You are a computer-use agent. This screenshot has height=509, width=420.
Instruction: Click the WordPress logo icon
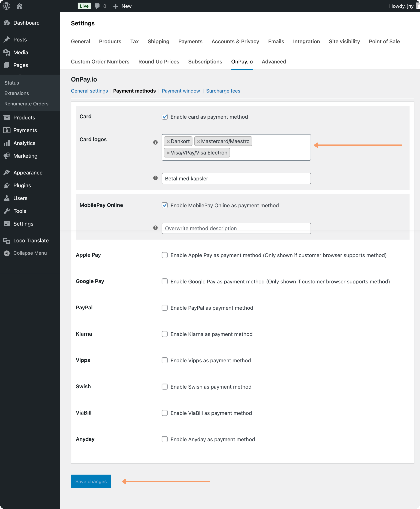pyautogui.click(x=6, y=6)
